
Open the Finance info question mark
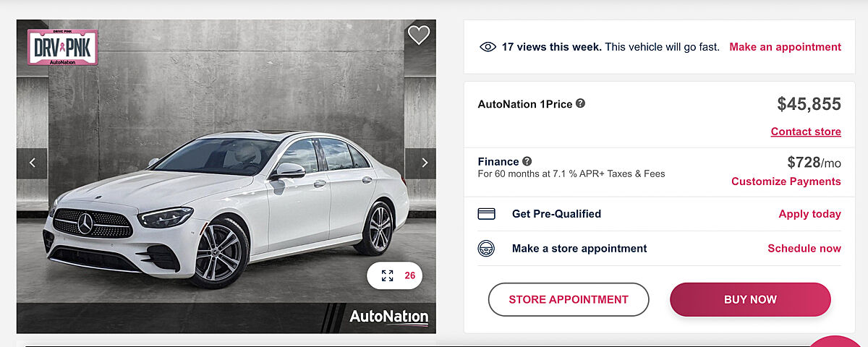click(x=527, y=161)
